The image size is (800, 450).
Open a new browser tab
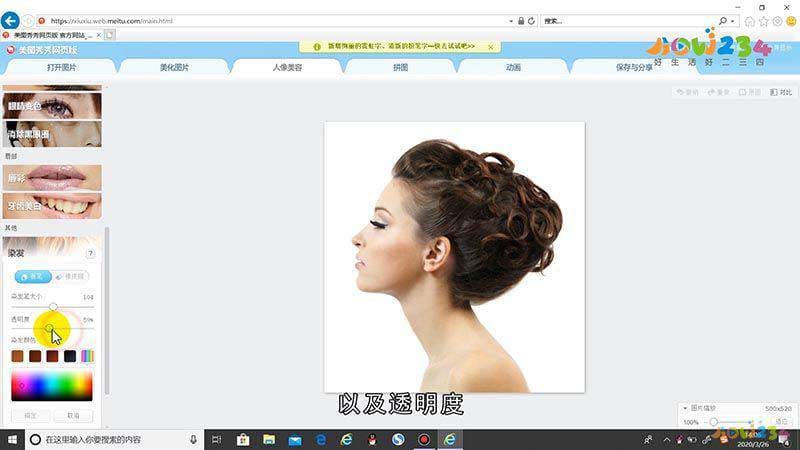(x=109, y=35)
